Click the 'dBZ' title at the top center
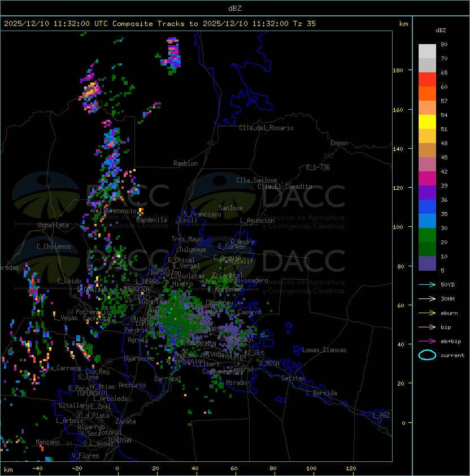The image size is (470, 476). click(235, 8)
